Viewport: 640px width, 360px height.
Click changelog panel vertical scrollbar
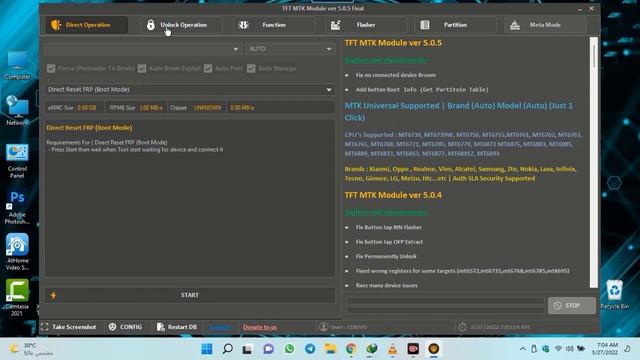594,162
